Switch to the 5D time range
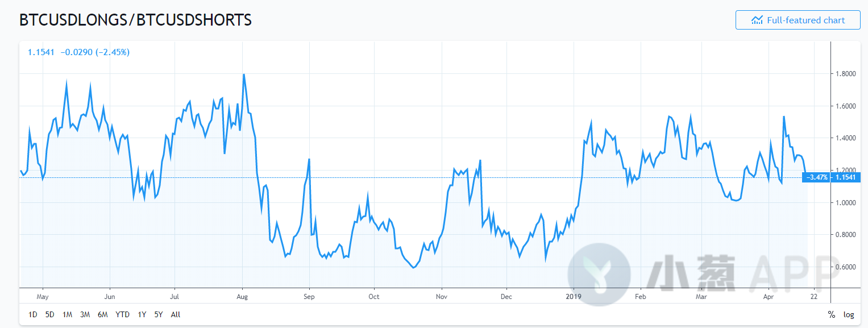The image size is (868, 328). [50, 314]
